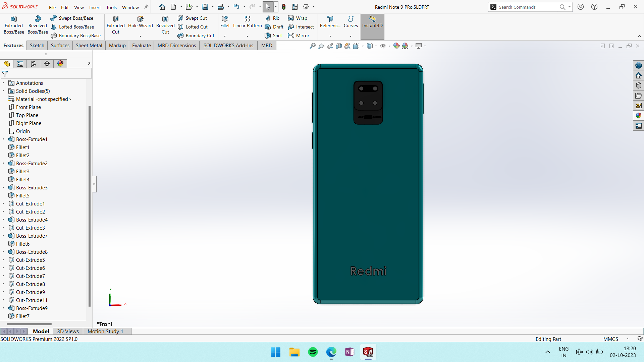Open the ConfigurationManager tab icon
The height and width of the screenshot is (362, 644).
click(34, 64)
